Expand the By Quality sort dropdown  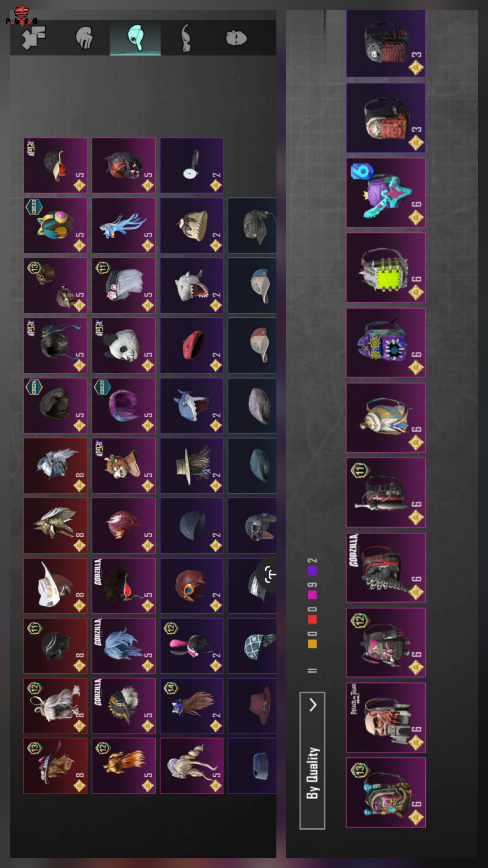(x=312, y=760)
